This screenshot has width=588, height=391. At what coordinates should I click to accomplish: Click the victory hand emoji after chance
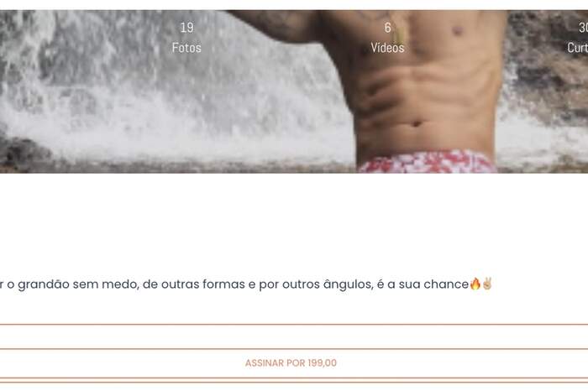[486, 284]
